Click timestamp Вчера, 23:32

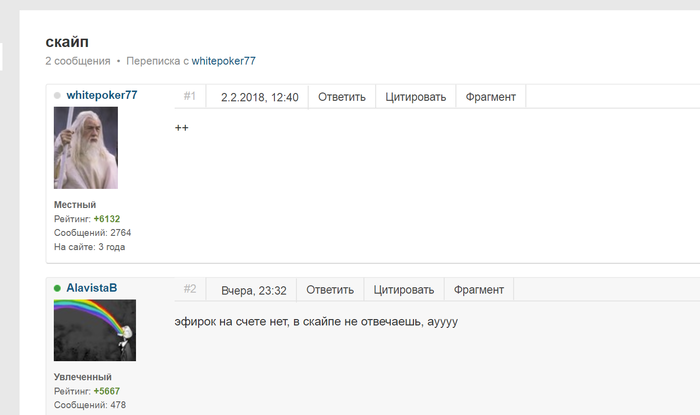pos(254,290)
